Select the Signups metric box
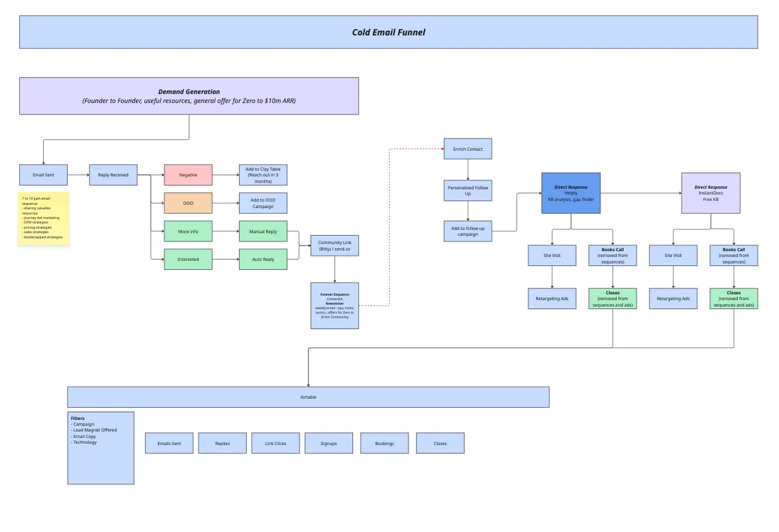 (329, 443)
